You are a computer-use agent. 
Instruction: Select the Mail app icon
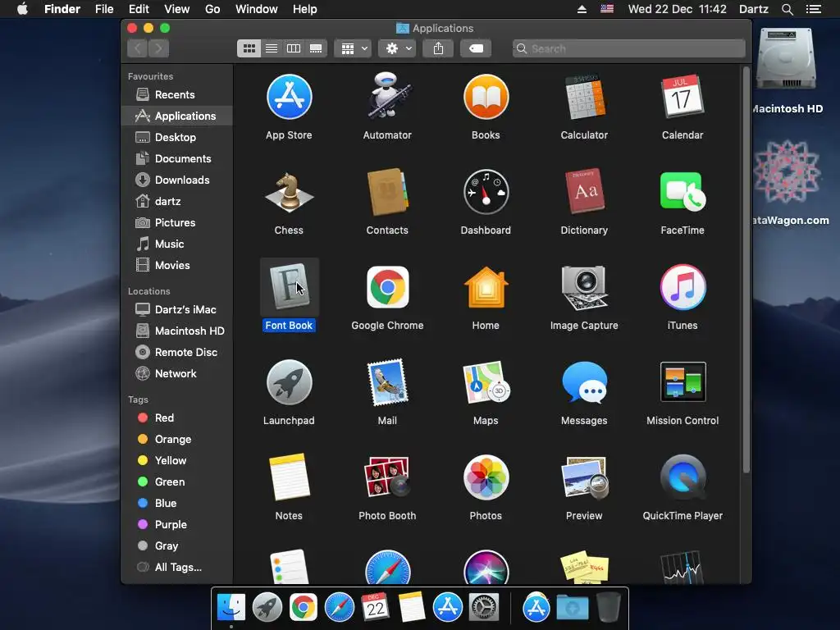click(387, 382)
